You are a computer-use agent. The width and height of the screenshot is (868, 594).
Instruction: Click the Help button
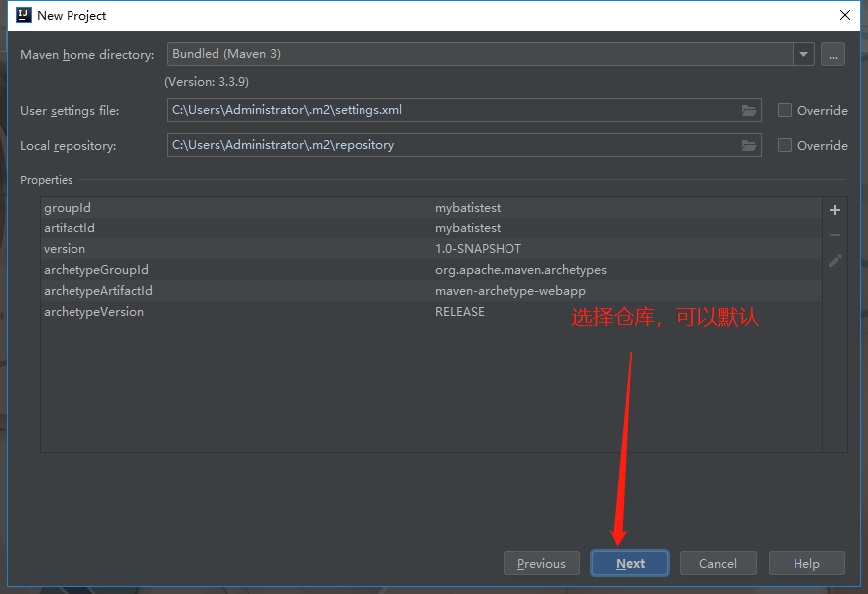pyautogui.click(x=806, y=563)
